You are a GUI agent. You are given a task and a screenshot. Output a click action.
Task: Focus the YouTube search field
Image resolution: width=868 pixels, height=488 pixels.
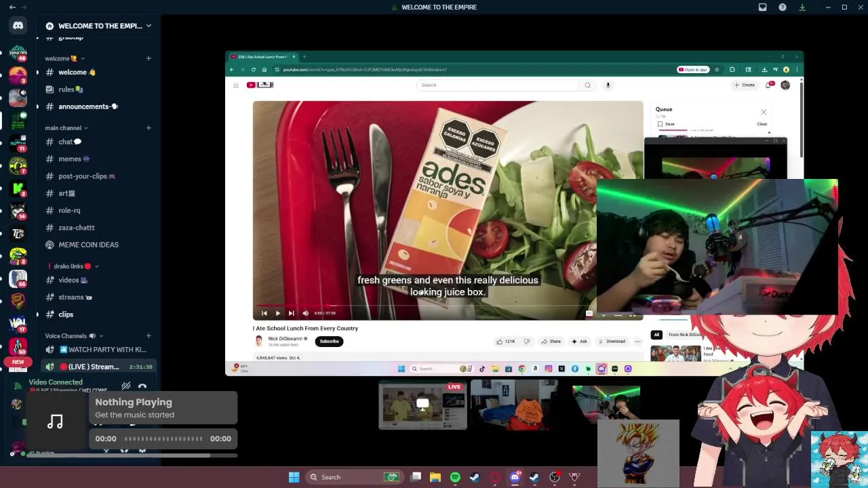(497, 85)
